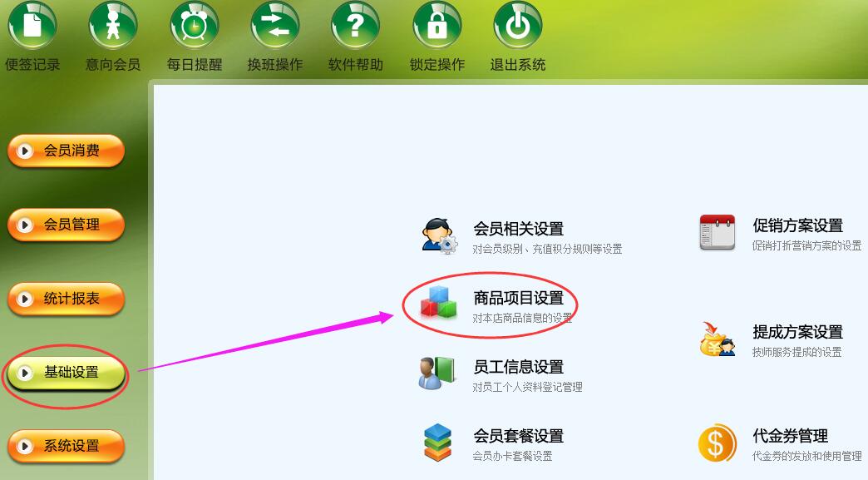Image resolution: width=868 pixels, height=480 pixels.
Task: Open the 商品项目设置 colored cubes icon
Action: pyautogui.click(x=438, y=302)
